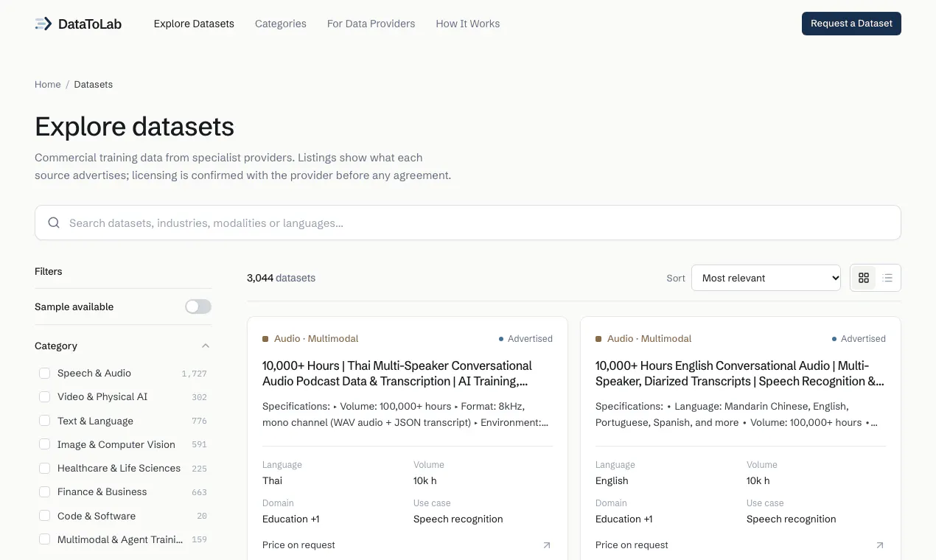Switch to grid view layout
The width and height of the screenshot is (936, 560).
(864, 278)
